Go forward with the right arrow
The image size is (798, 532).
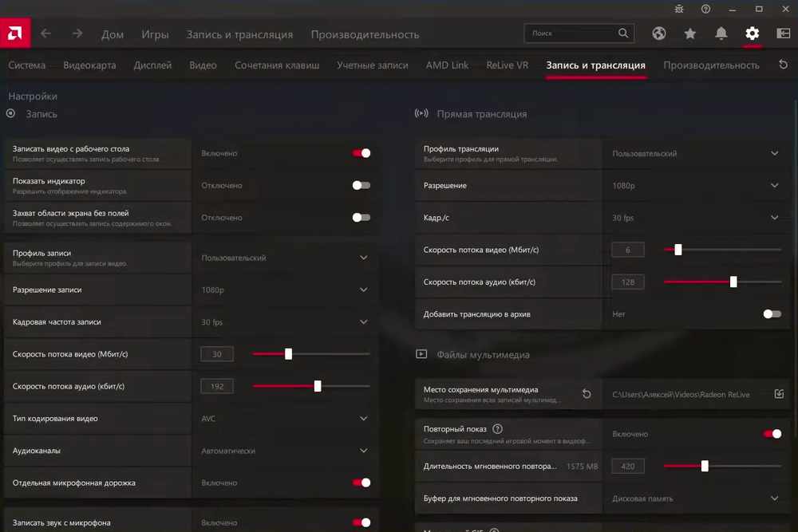pyautogui.click(x=77, y=33)
